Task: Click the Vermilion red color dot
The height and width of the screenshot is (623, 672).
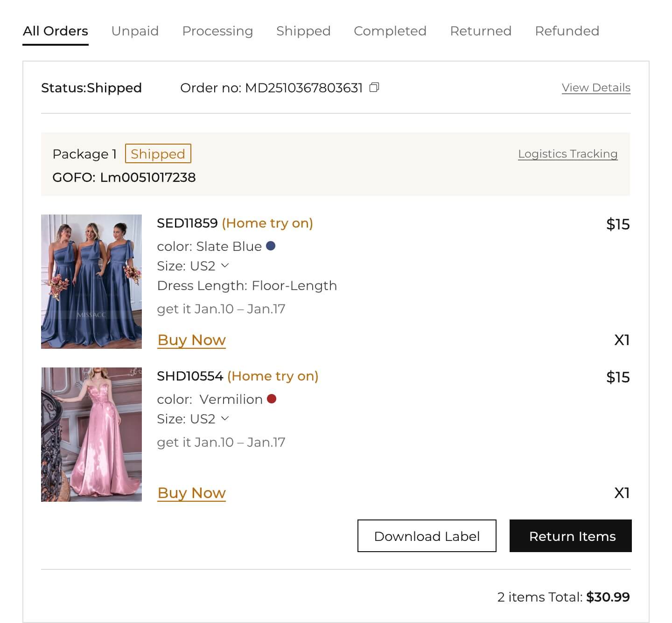Action: (x=272, y=399)
